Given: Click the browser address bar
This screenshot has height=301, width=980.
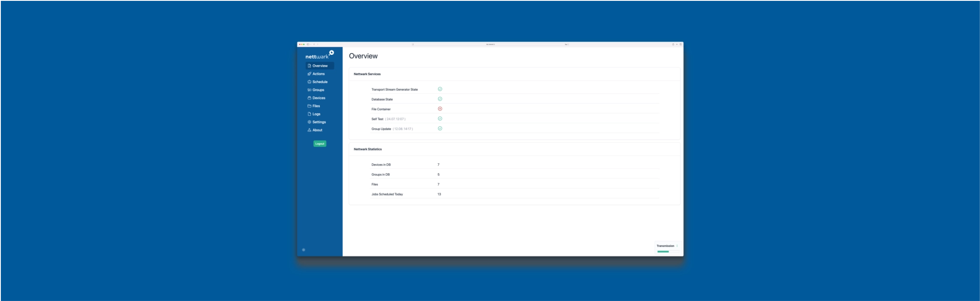Looking at the screenshot, I should (x=490, y=44).
